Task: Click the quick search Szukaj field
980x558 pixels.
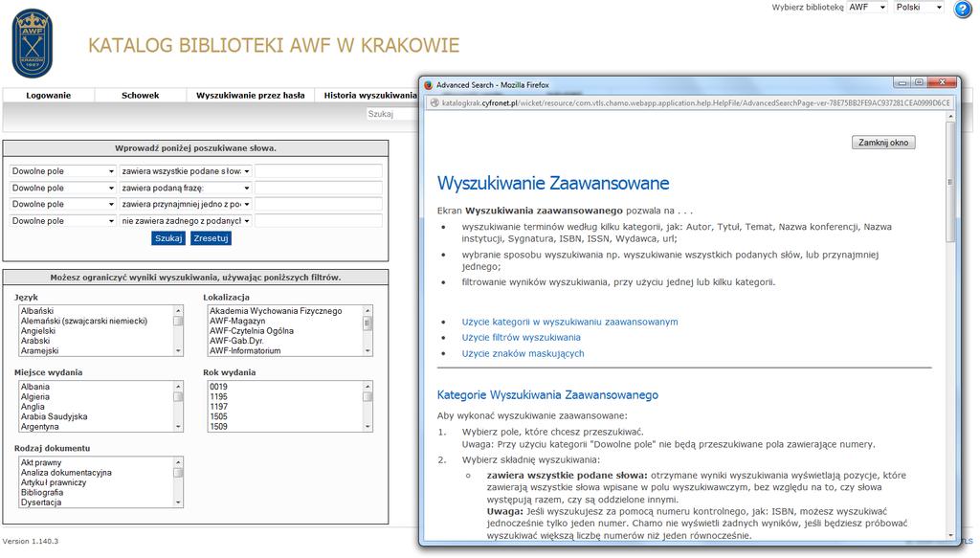Action: (391, 114)
